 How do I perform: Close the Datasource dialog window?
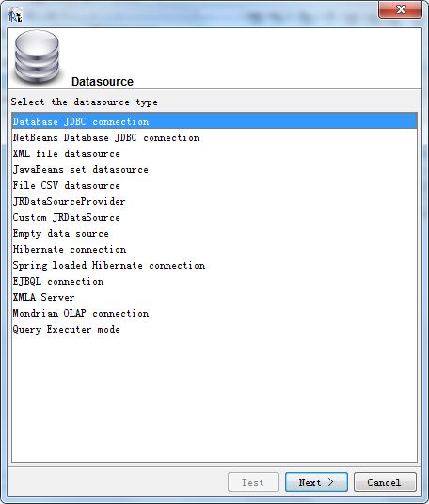tap(401, 9)
